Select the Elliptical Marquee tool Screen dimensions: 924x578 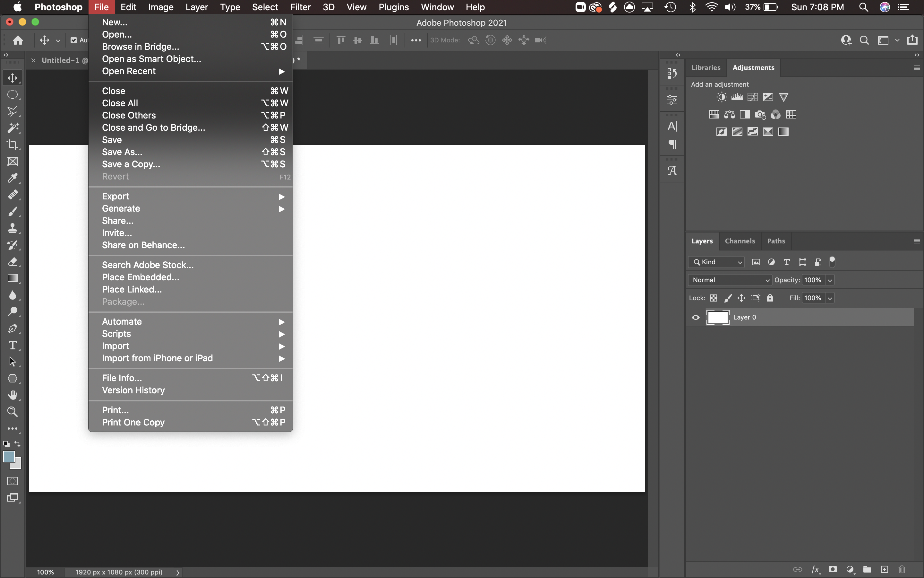[13, 95]
